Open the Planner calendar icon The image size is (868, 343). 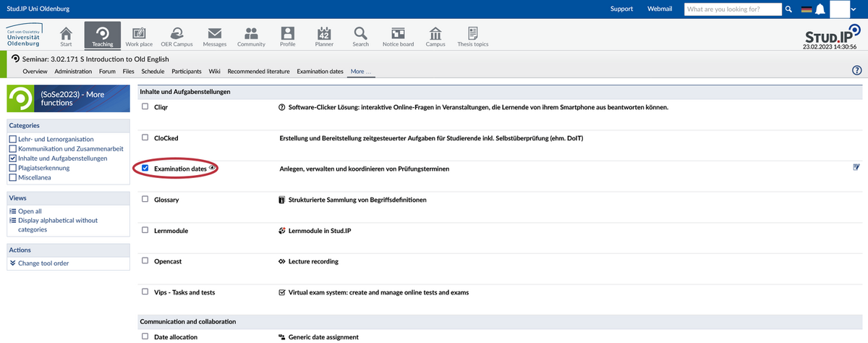click(324, 34)
